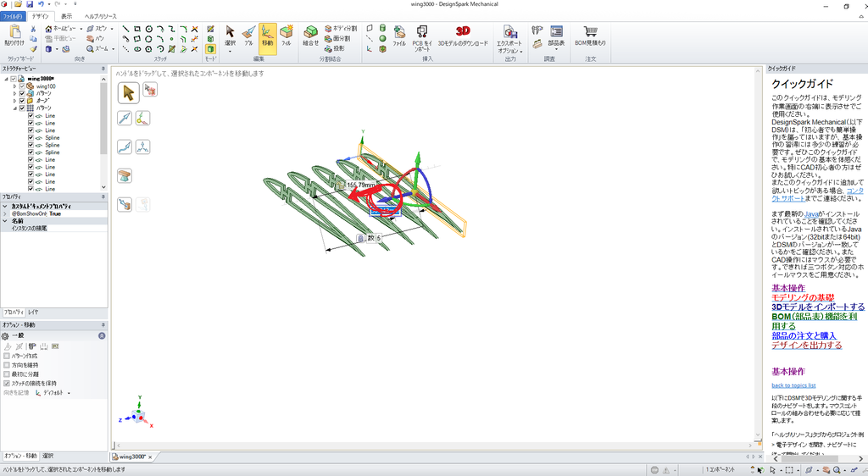
Task: Switch to the レイヤ panel tab
Action: tap(33, 313)
